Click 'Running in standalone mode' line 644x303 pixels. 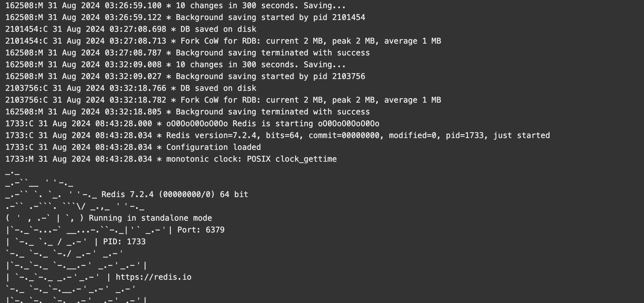(x=151, y=218)
